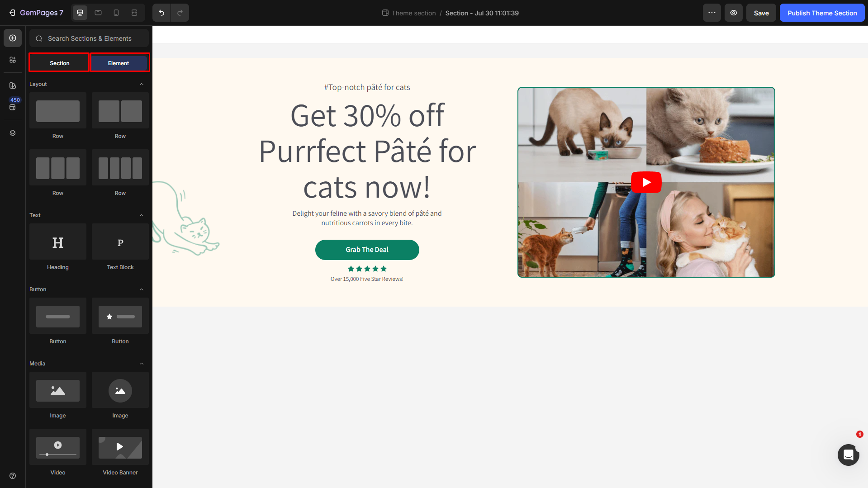This screenshot has height=488, width=868.
Task: Toggle preview with the eye icon
Action: (734, 13)
